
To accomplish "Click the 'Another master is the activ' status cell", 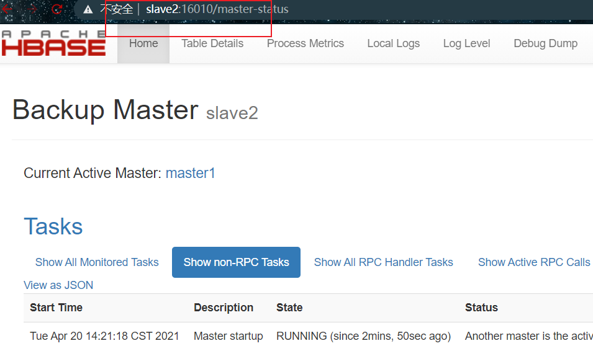I will 528,336.
